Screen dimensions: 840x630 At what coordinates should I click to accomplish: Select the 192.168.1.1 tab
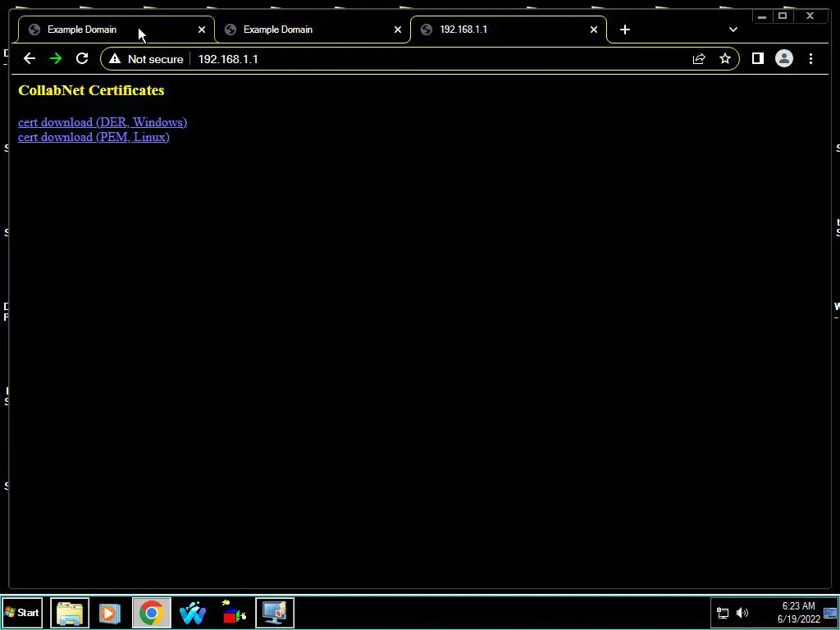509,30
